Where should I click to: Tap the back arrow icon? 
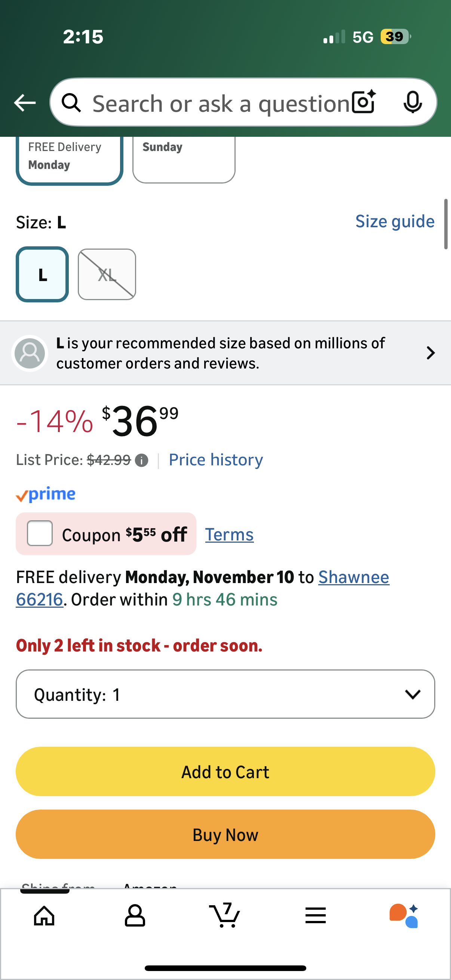coord(25,103)
